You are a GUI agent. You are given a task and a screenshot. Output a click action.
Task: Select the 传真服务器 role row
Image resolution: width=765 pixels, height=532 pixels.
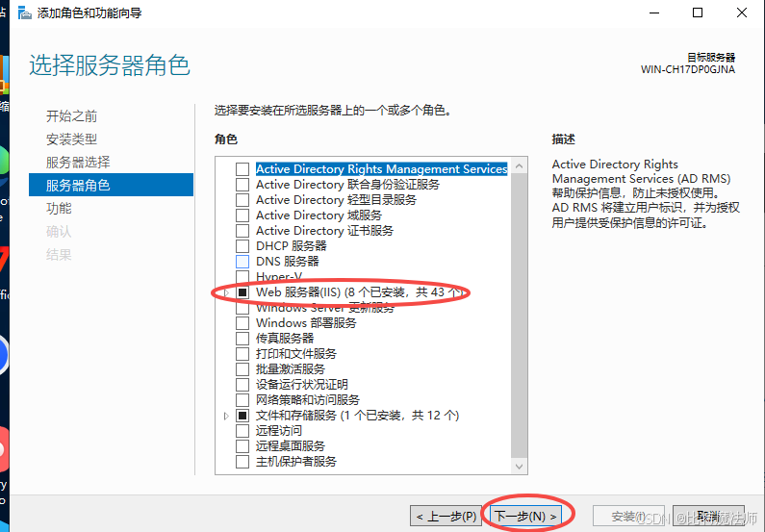pyautogui.click(x=285, y=339)
